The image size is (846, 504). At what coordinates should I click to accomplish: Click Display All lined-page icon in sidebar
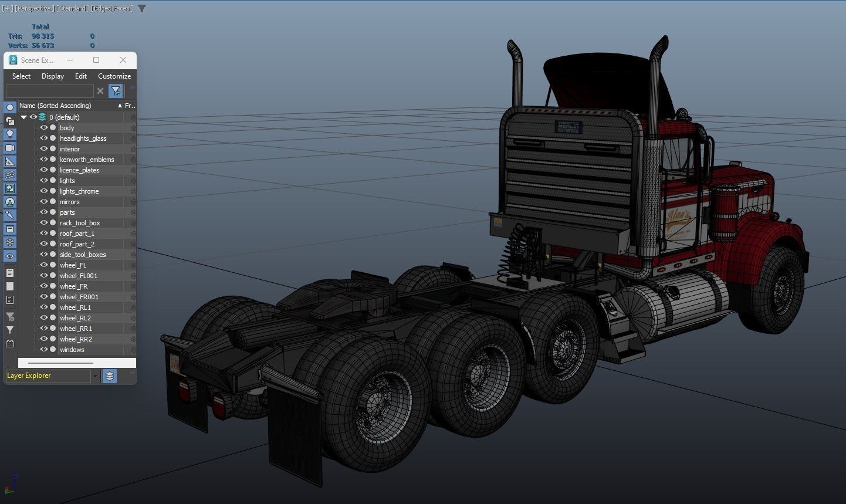(10, 273)
